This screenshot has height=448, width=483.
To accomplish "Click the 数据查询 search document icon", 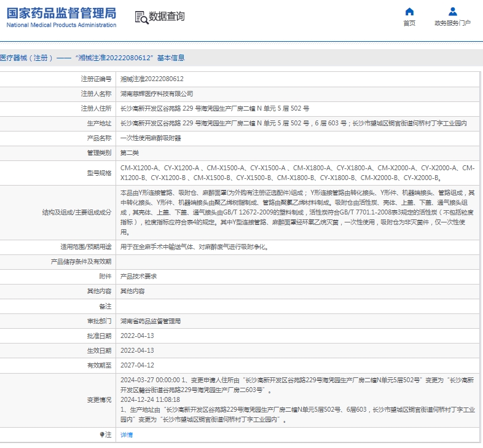I will (141, 17).
